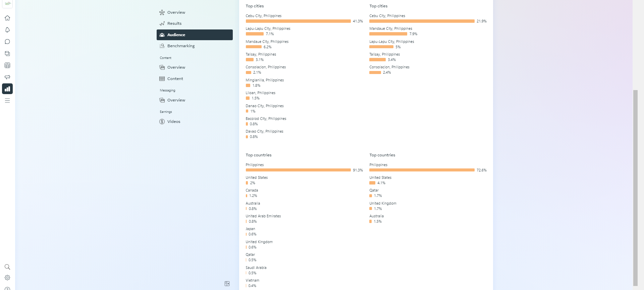
Task: Open the Planner calendar grid icon
Action: coord(7,65)
